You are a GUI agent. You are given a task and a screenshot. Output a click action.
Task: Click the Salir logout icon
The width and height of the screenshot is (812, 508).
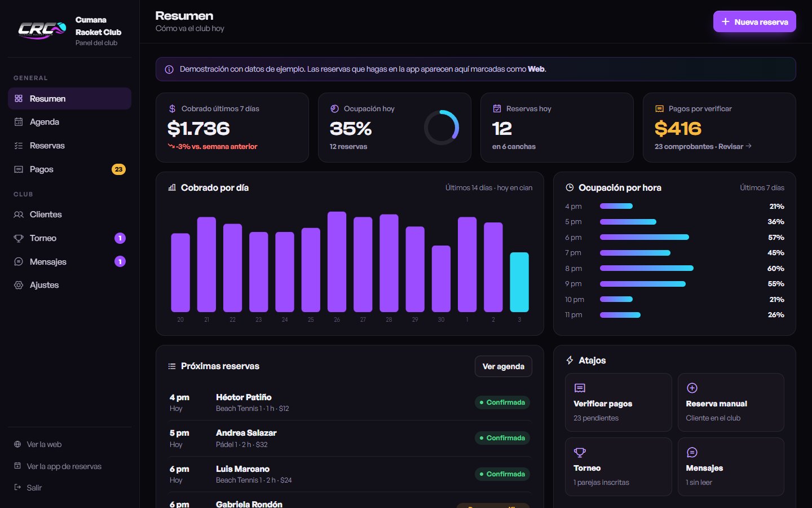(x=17, y=488)
